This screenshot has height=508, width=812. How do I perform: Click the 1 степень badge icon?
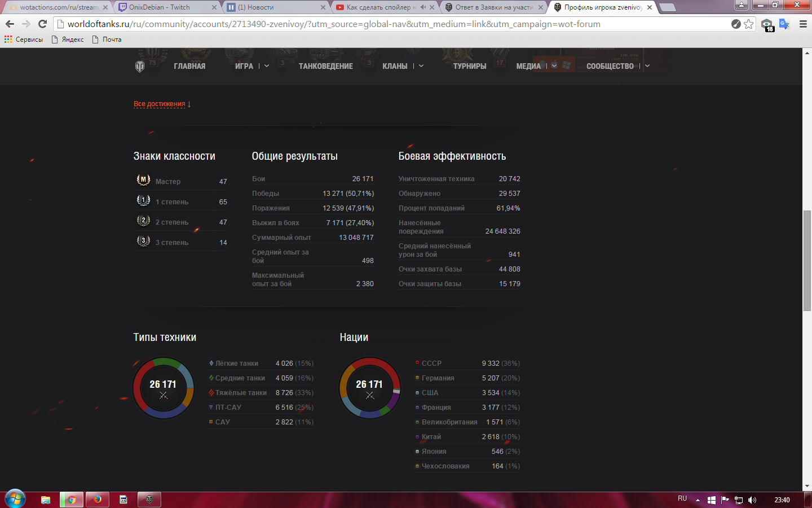tap(143, 200)
